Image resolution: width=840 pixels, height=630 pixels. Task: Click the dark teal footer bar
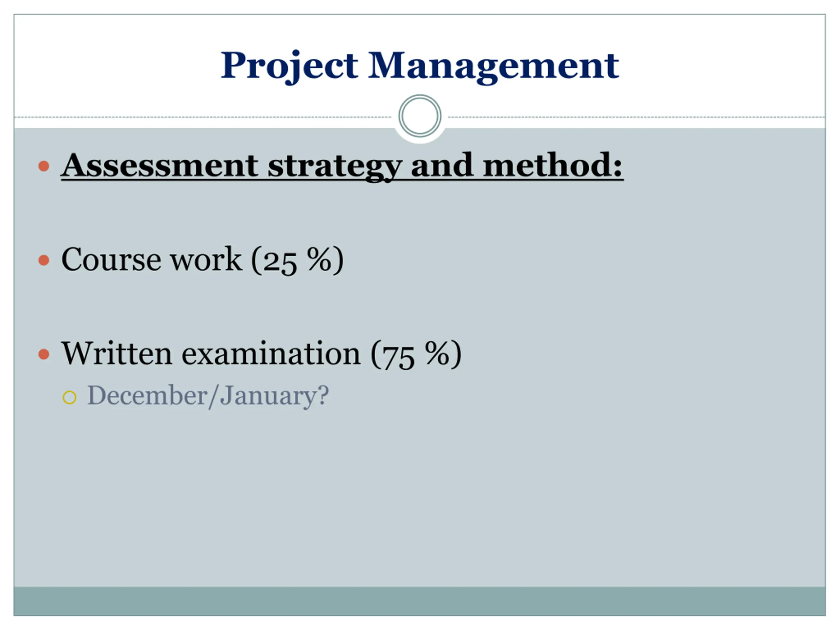pos(420,601)
